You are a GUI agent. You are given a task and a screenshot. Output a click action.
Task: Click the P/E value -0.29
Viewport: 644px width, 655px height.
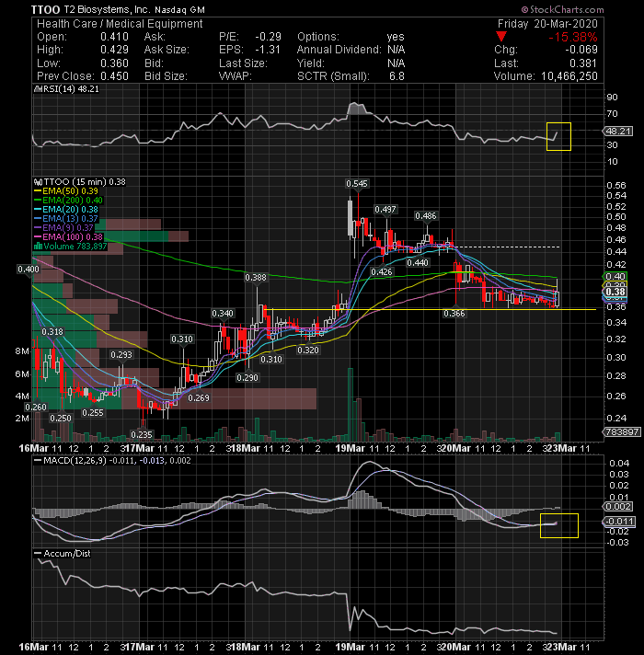point(268,37)
